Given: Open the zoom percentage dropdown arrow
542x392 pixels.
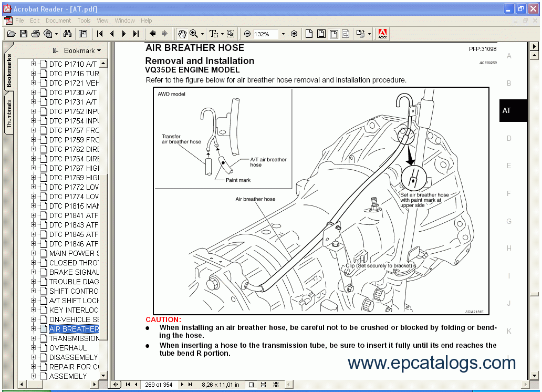Looking at the screenshot, I should pos(283,34).
